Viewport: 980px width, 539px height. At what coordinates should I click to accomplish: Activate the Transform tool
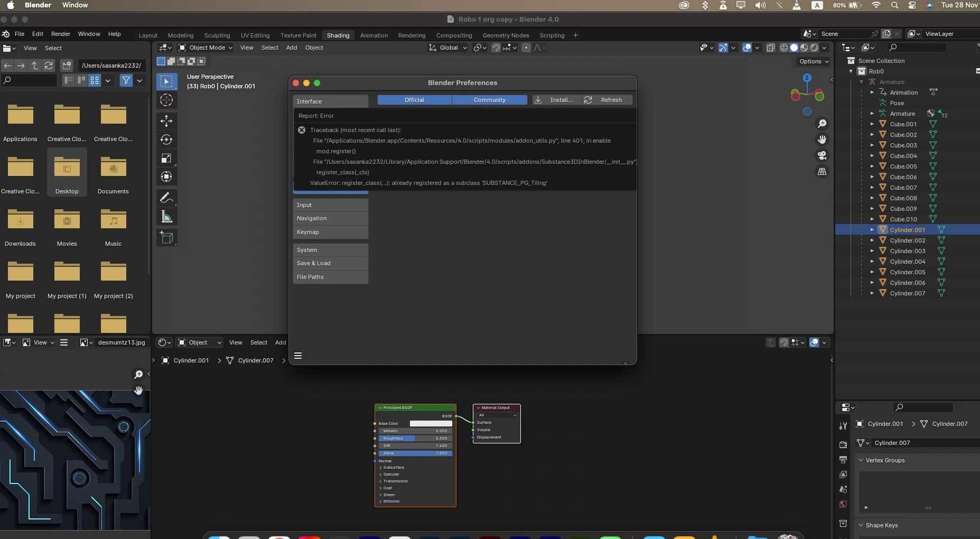click(x=166, y=176)
